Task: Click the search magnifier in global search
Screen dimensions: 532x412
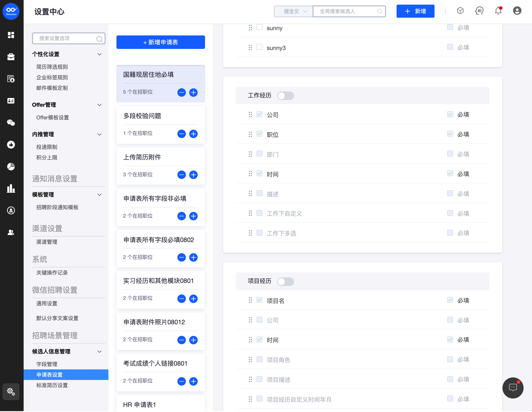Action: point(379,11)
